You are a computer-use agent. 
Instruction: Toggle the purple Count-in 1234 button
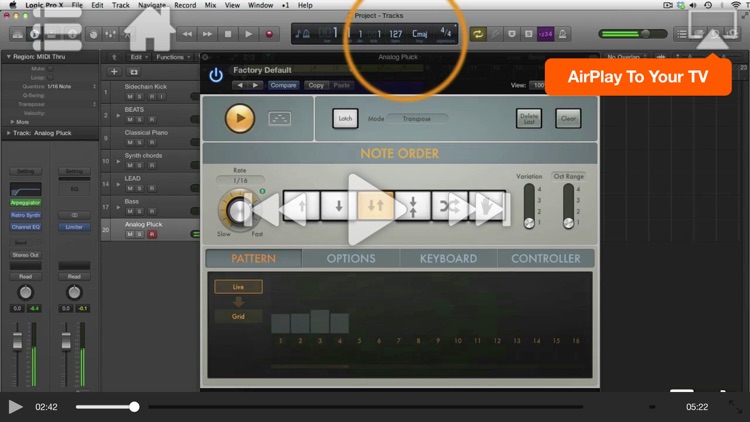pos(545,34)
